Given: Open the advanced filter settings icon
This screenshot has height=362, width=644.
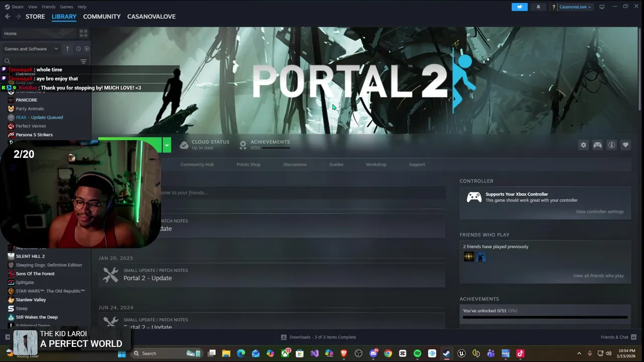Looking at the screenshot, I should (x=84, y=61).
